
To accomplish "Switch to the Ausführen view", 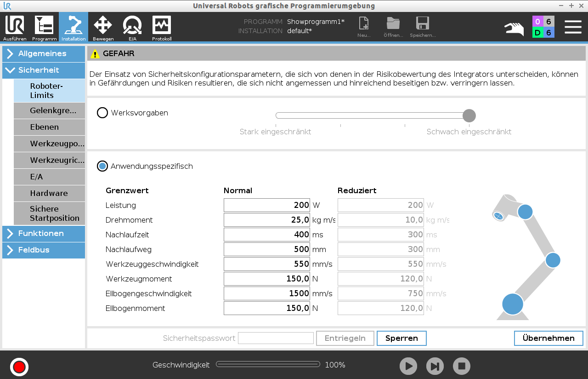I will [x=14, y=27].
